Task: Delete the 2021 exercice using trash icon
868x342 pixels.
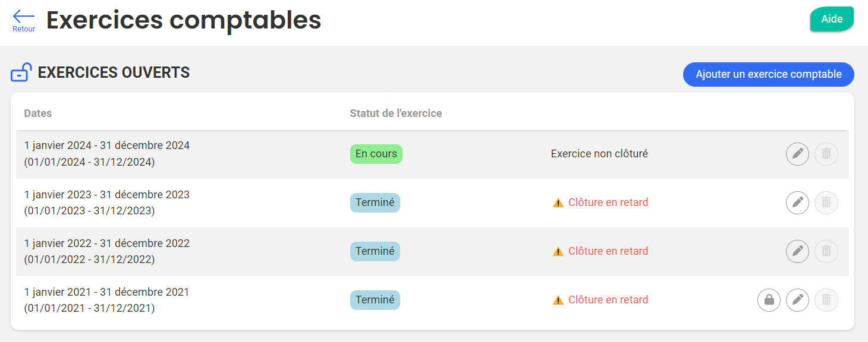Action: click(826, 300)
